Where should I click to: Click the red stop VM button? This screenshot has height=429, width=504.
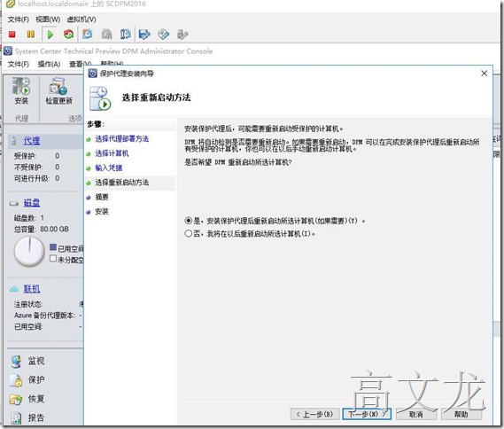point(12,34)
